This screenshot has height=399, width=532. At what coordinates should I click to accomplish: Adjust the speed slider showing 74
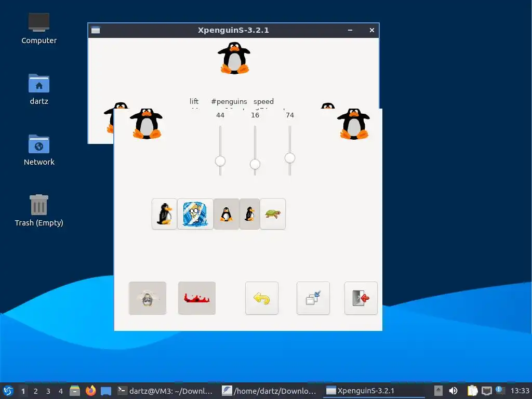290,158
